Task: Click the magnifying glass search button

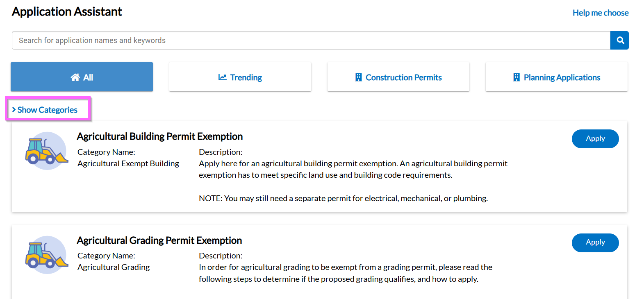Action: click(x=619, y=40)
